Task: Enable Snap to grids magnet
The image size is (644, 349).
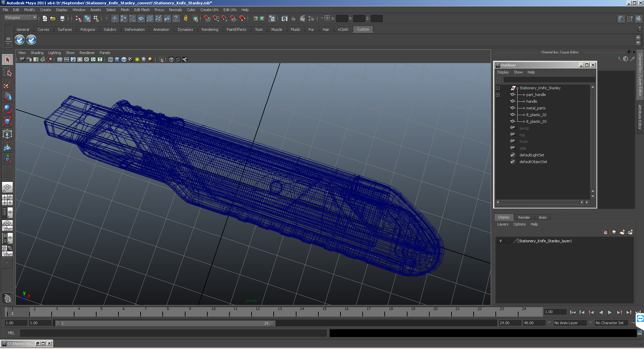Action: pyautogui.click(x=207, y=18)
